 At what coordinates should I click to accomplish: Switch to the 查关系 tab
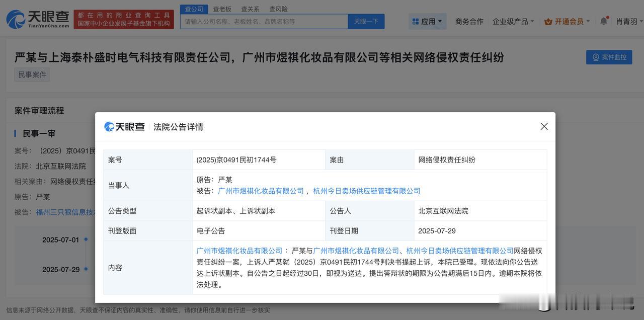point(250,9)
